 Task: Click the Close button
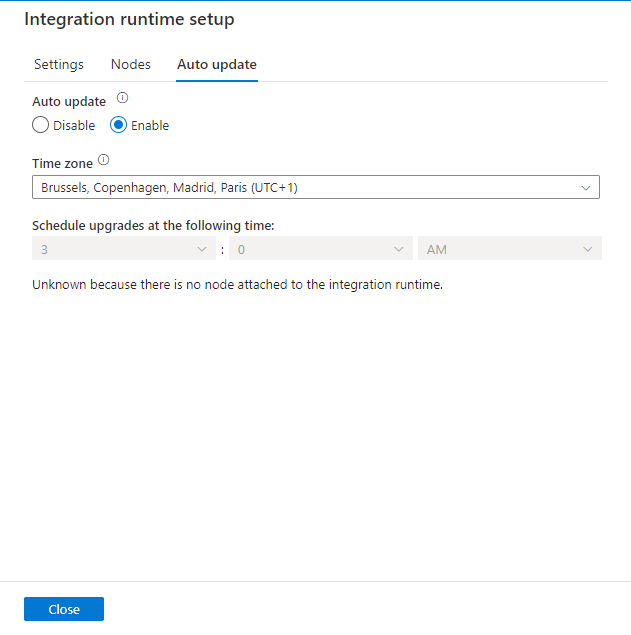click(64, 609)
